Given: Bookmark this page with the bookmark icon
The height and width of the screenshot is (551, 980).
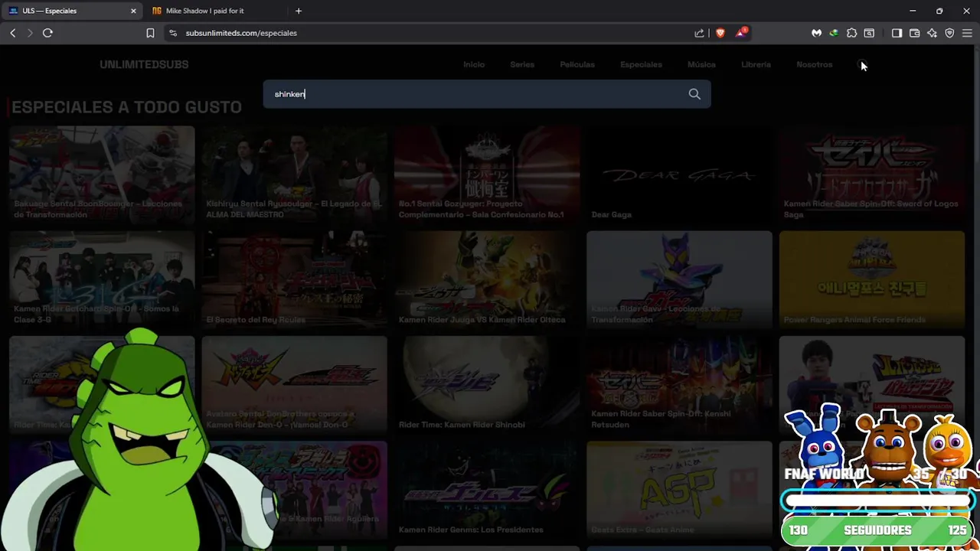Looking at the screenshot, I should pos(150,33).
